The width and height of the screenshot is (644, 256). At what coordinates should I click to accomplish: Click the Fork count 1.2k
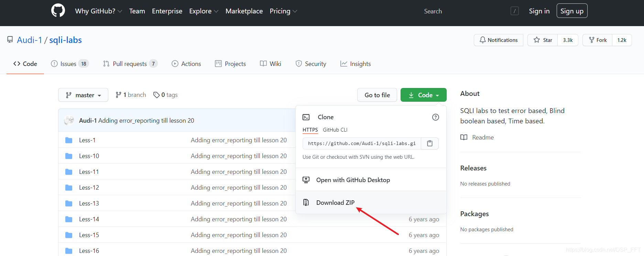[x=622, y=40]
